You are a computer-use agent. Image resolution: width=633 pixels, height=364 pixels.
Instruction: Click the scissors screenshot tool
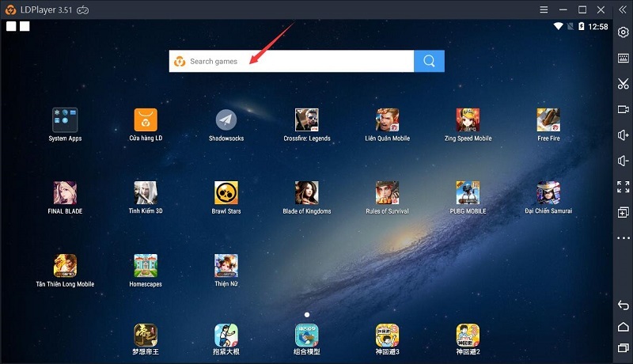623,84
